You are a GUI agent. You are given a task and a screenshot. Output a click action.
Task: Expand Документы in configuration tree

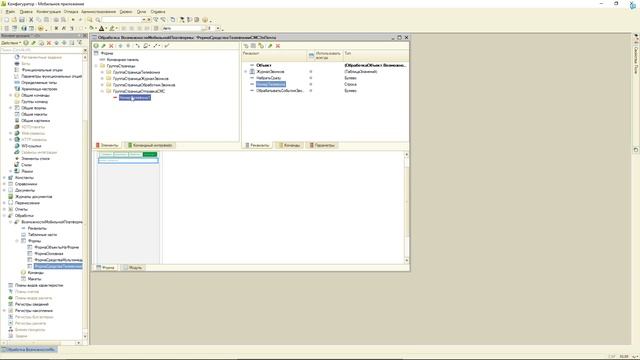(x=4, y=190)
